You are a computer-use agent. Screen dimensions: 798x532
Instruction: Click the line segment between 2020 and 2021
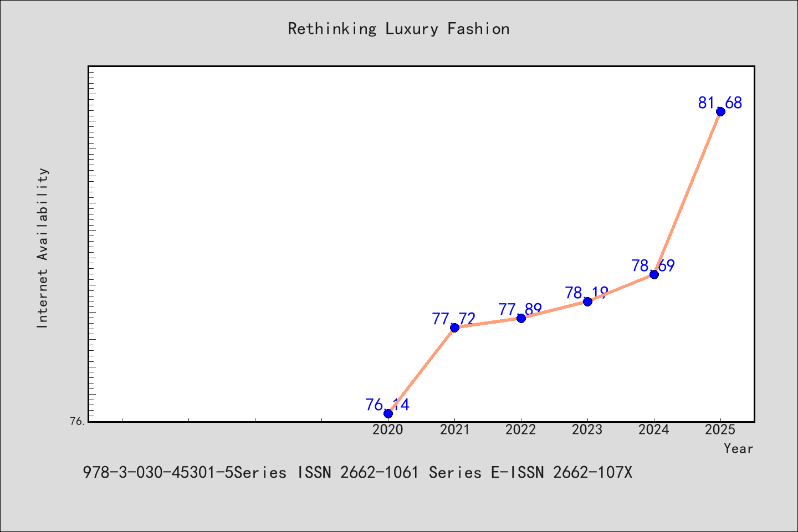click(421, 370)
